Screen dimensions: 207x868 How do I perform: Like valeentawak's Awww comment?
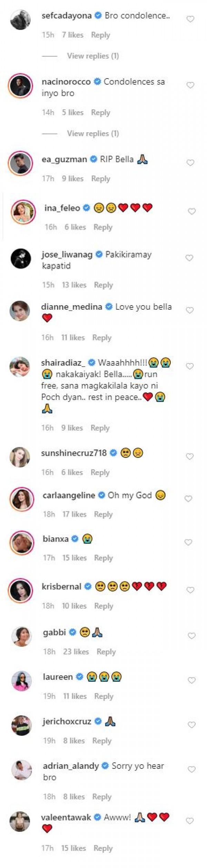(190, 821)
